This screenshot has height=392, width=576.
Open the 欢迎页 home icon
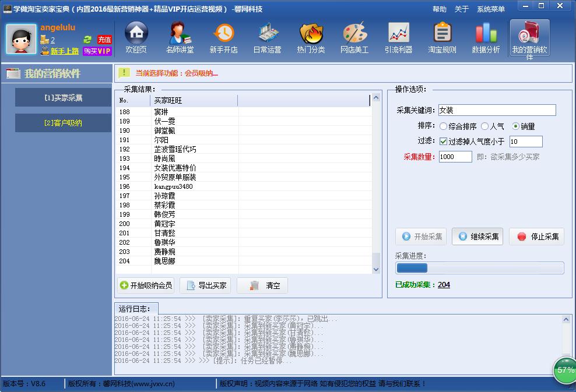[136, 37]
